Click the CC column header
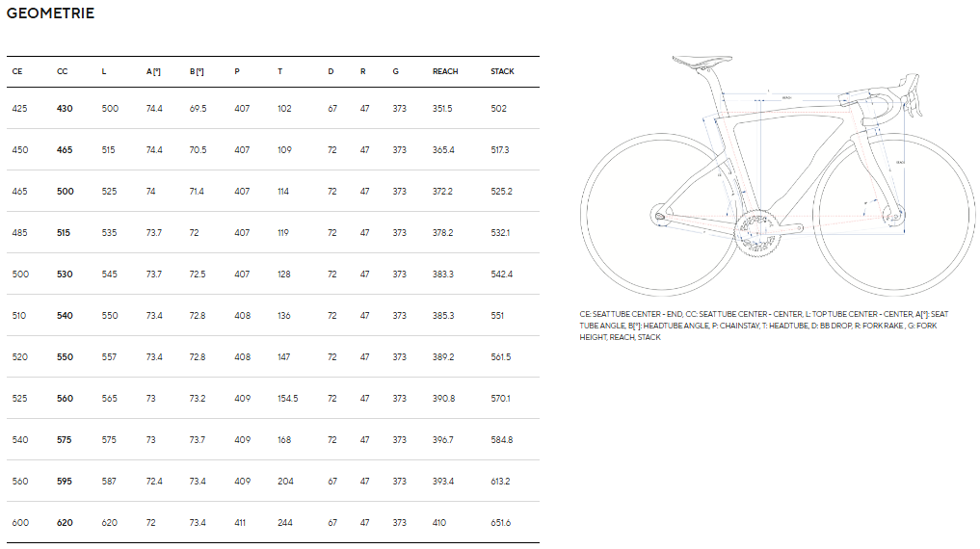 coord(63,72)
